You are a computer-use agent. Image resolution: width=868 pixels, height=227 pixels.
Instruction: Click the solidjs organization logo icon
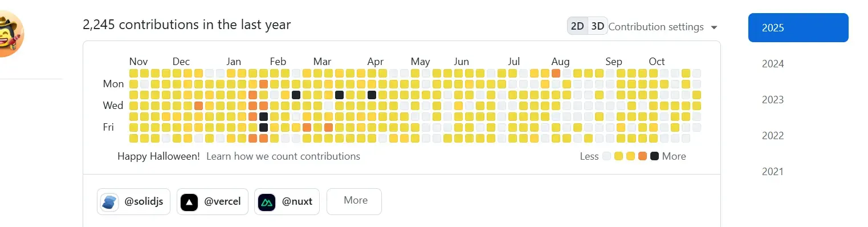point(109,201)
